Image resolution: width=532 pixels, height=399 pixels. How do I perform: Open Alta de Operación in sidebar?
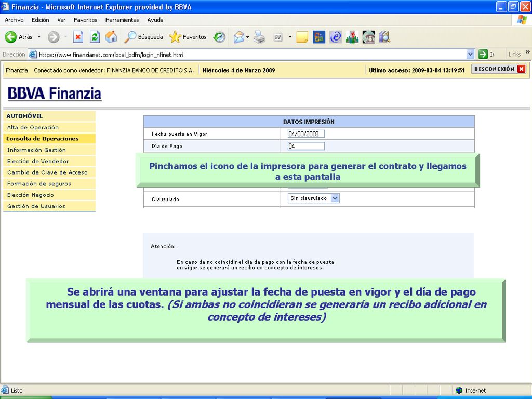pos(49,127)
